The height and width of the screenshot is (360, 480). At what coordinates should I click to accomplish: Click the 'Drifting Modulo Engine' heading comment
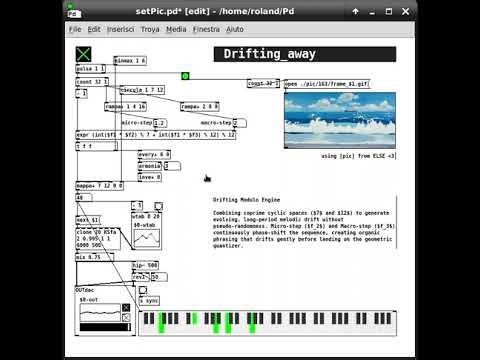[247, 200]
